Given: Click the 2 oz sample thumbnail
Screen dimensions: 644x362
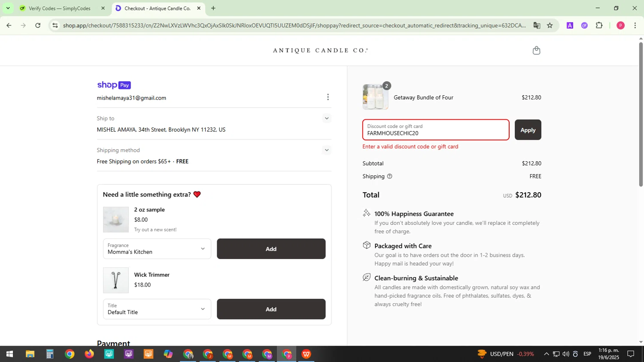Looking at the screenshot, I should [x=116, y=220].
